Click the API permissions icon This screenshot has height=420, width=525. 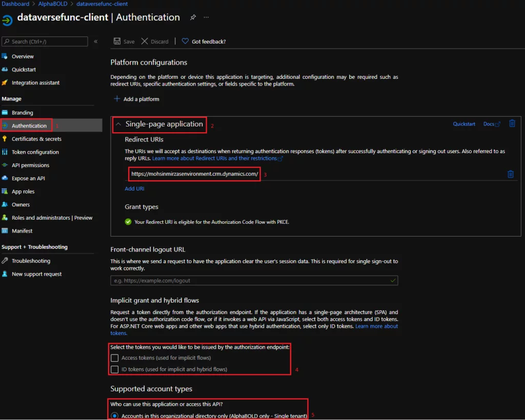tap(5, 165)
